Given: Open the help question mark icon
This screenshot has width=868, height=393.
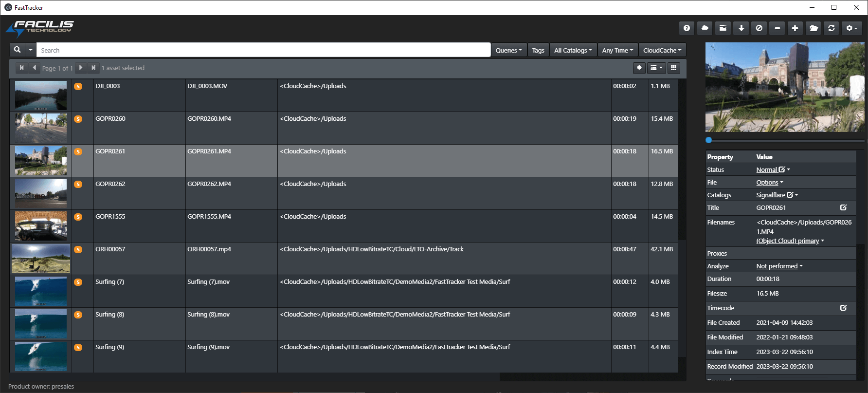Looking at the screenshot, I should tap(687, 28).
